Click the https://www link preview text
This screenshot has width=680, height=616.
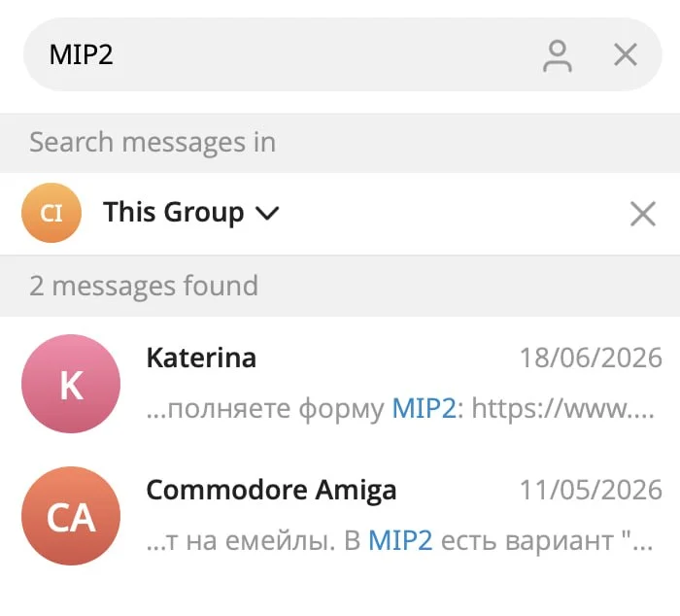562,409
